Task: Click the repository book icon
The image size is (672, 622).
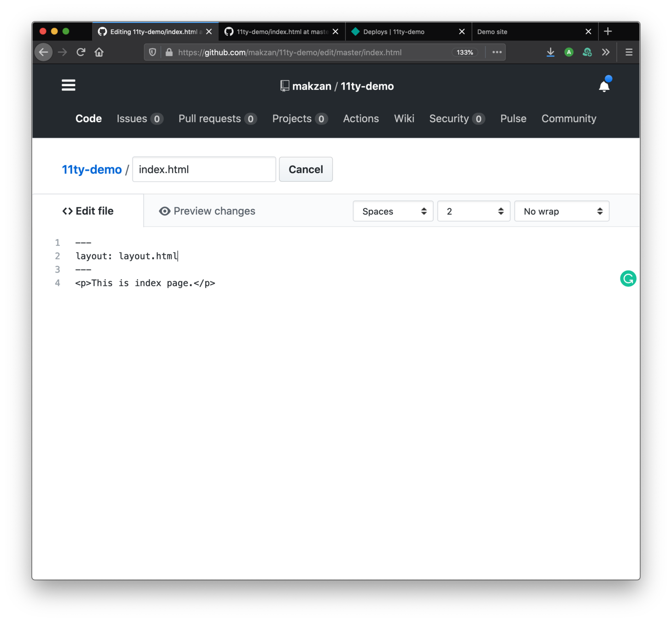Action: [x=285, y=86]
